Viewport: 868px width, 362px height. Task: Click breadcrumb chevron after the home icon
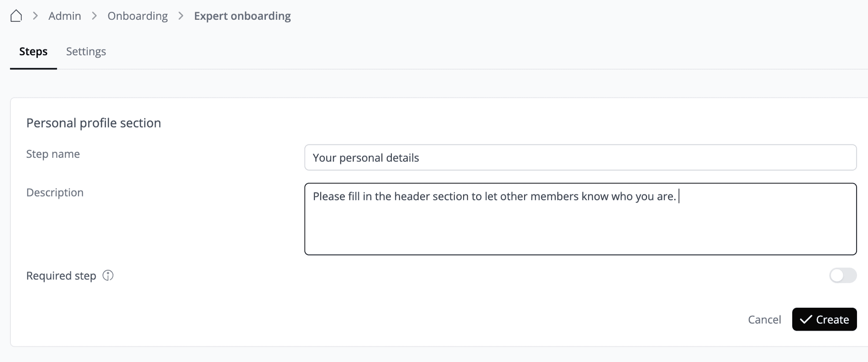[x=35, y=16]
